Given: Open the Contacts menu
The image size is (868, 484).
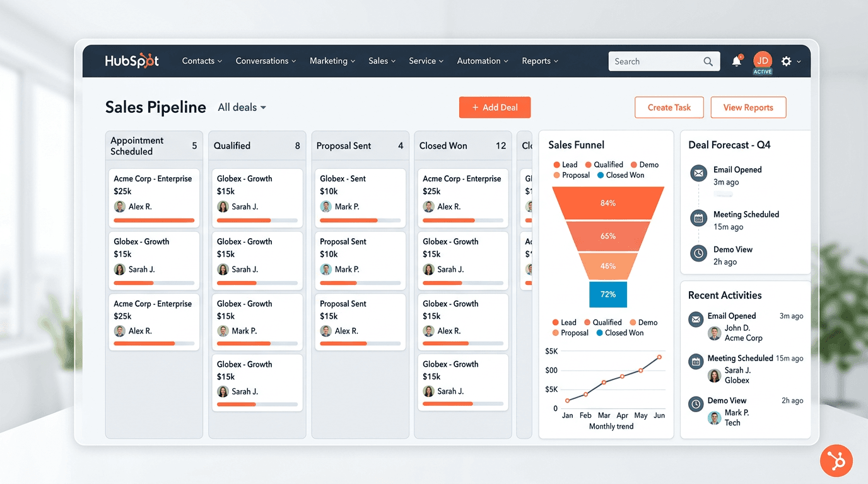Looking at the screenshot, I should (x=202, y=61).
